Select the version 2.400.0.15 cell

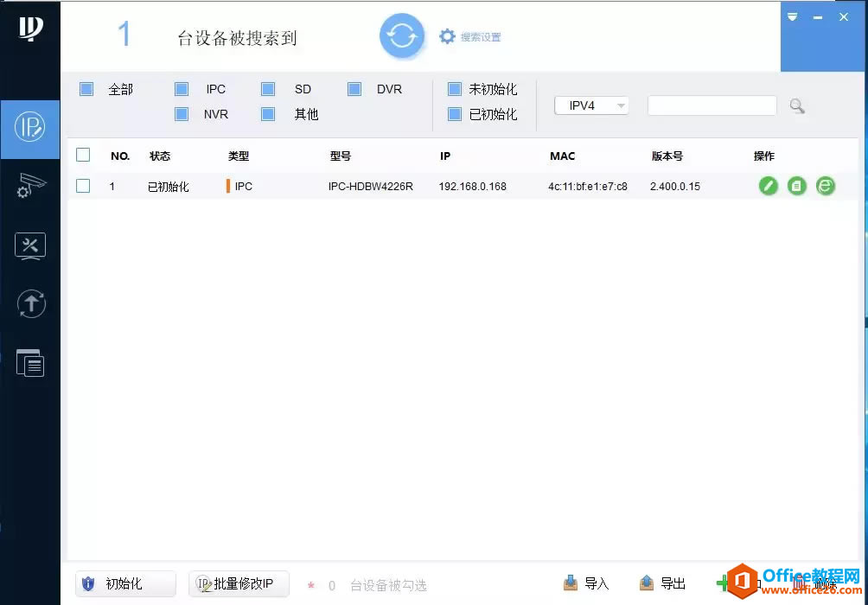[x=675, y=187]
